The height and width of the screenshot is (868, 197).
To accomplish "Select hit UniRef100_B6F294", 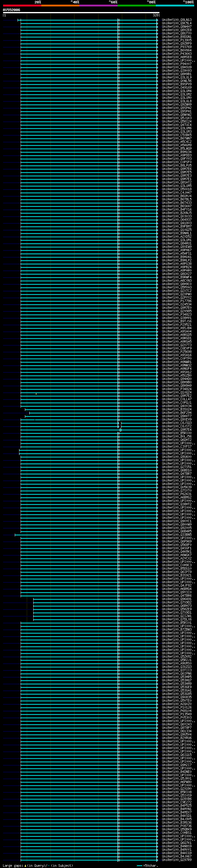I will 177,413.
